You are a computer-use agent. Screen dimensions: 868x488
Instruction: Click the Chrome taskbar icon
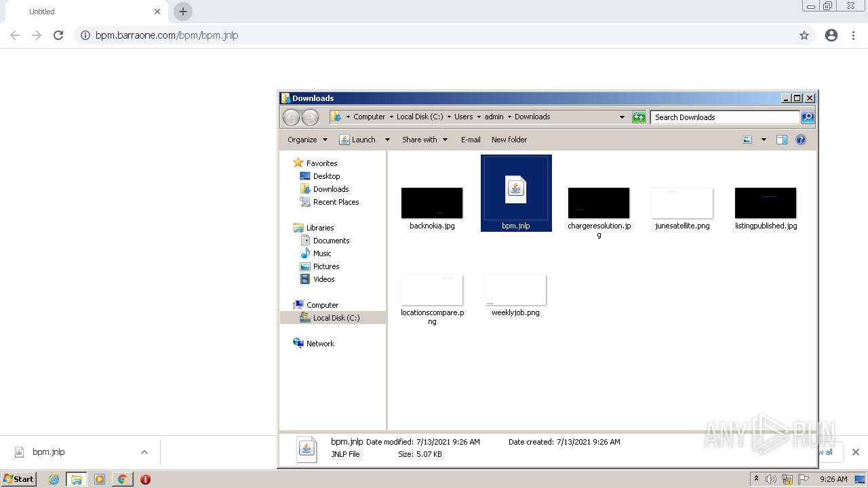122,479
